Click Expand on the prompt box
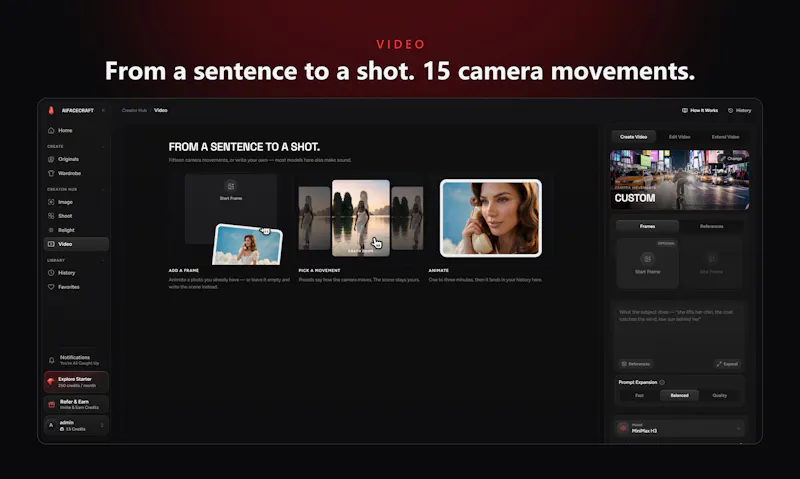 point(727,364)
